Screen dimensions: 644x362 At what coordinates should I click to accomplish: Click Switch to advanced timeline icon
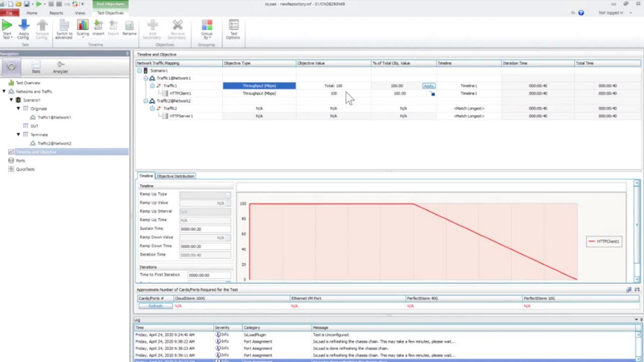[x=64, y=26]
